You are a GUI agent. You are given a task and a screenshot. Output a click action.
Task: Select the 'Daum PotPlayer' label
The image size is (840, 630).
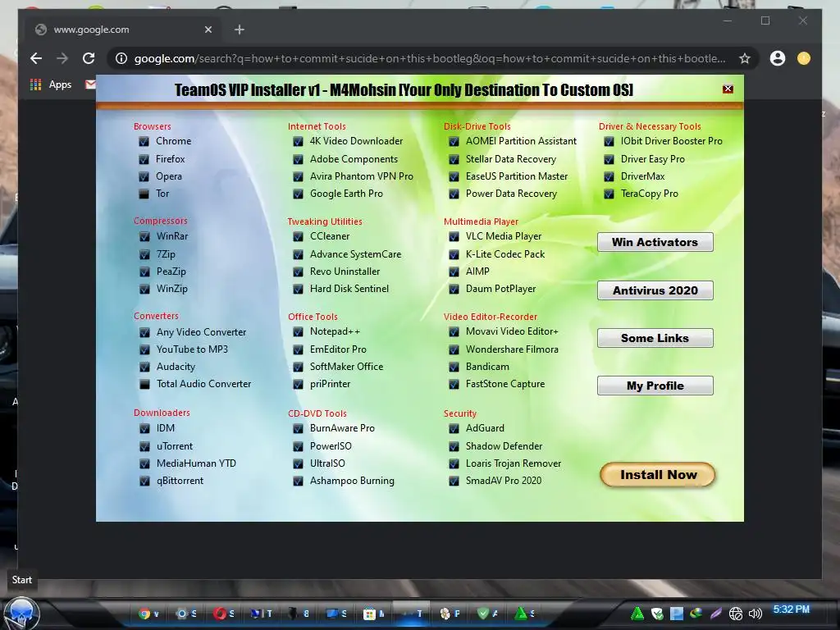501,289
